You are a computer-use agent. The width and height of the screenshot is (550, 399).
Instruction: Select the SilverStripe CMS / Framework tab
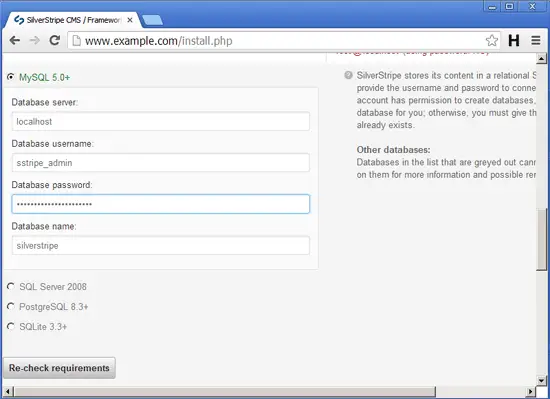point(73,20)
